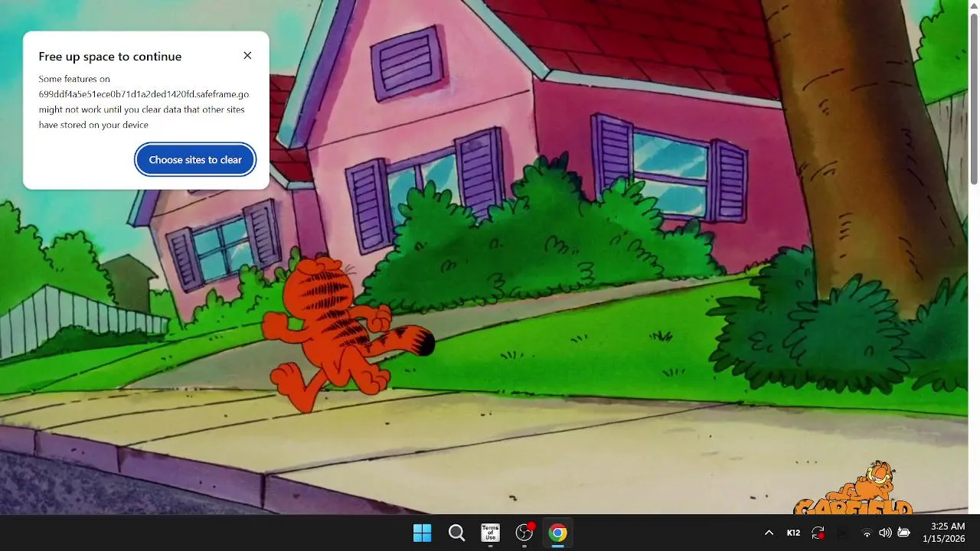Open the sync update tray icon

coord(818,533)
